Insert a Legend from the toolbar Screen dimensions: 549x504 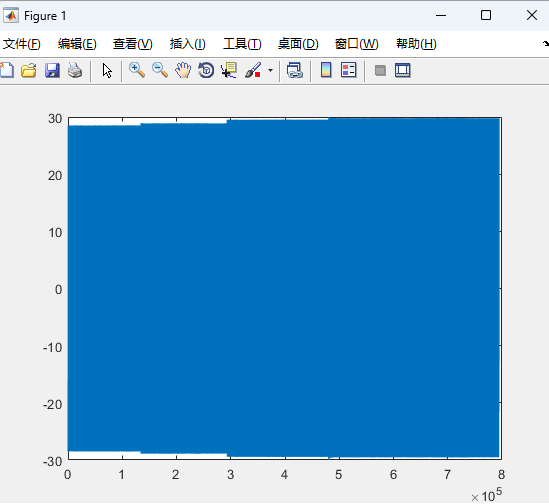click(349, 70)
